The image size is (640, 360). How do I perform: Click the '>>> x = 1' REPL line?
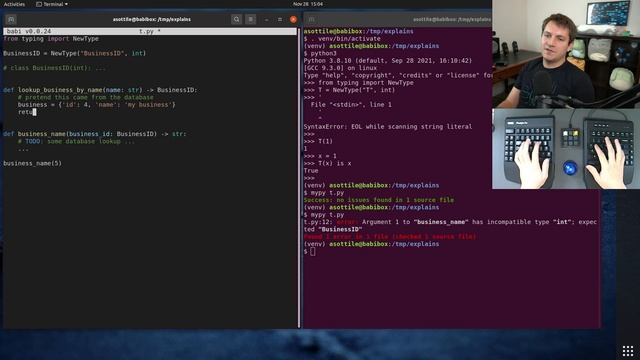pos(320,156)
